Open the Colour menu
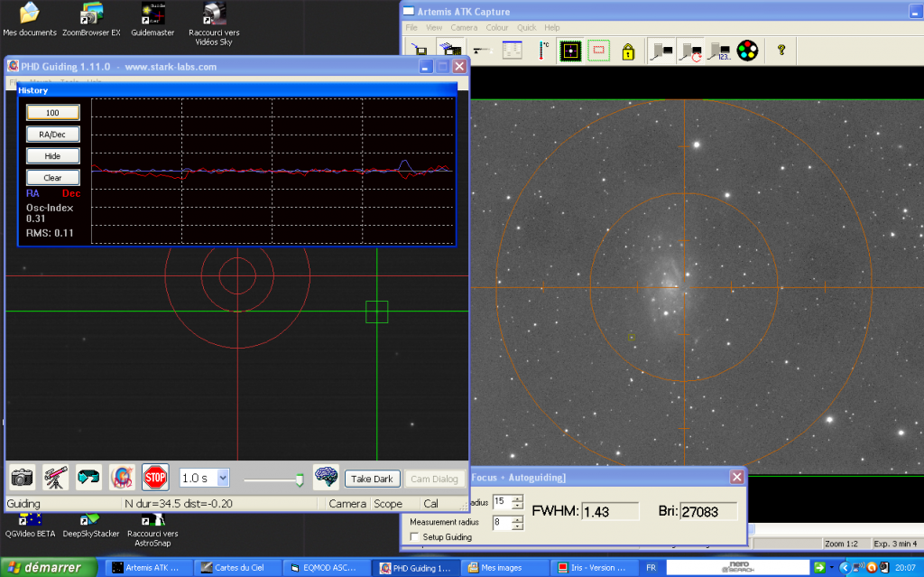The width and height of the screenshot is (924, 577). (497, 28)
